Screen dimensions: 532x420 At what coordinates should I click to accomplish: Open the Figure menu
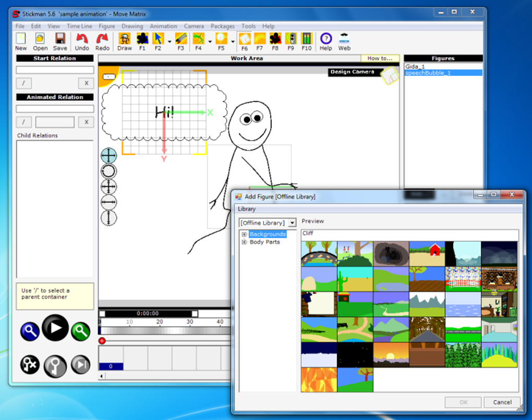point(107,26)
